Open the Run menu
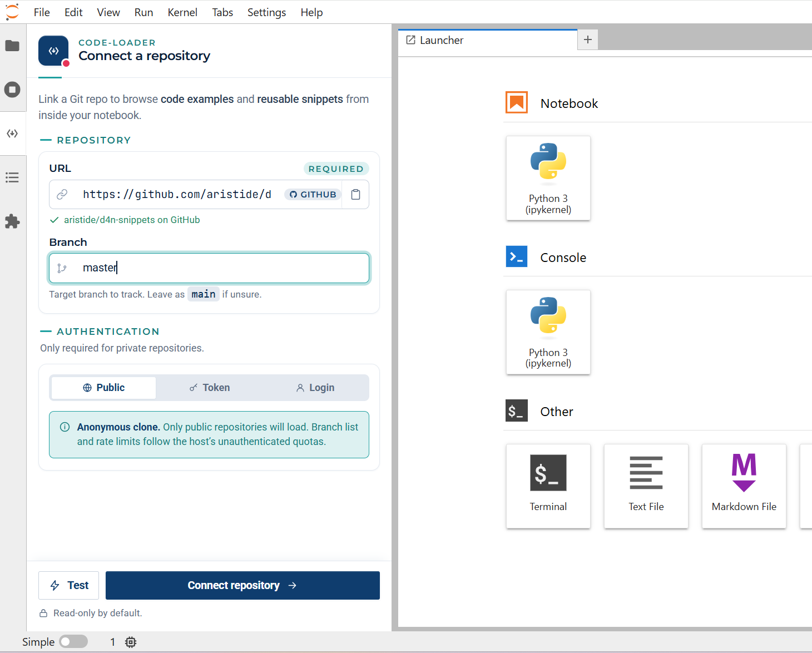 [x=143, y=12]
